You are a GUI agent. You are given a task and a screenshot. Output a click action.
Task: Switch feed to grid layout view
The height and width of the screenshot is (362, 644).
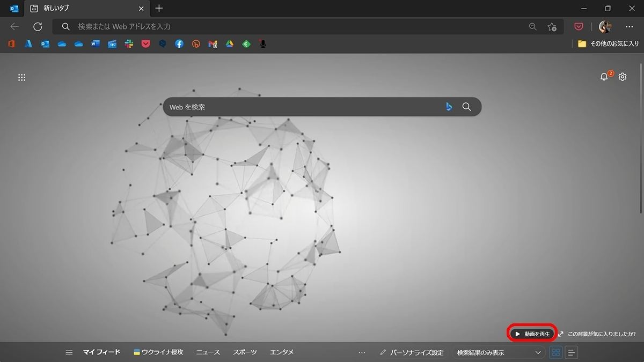pos(556,352)
